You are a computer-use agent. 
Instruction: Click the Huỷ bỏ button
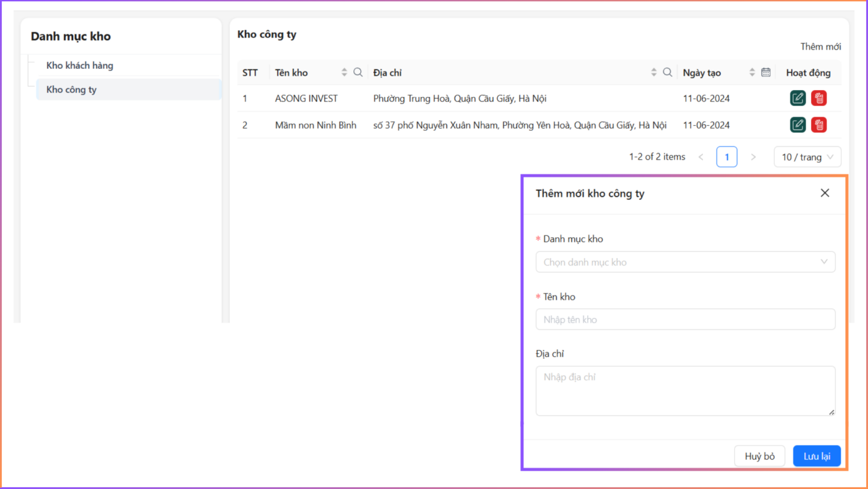point(759,456)
